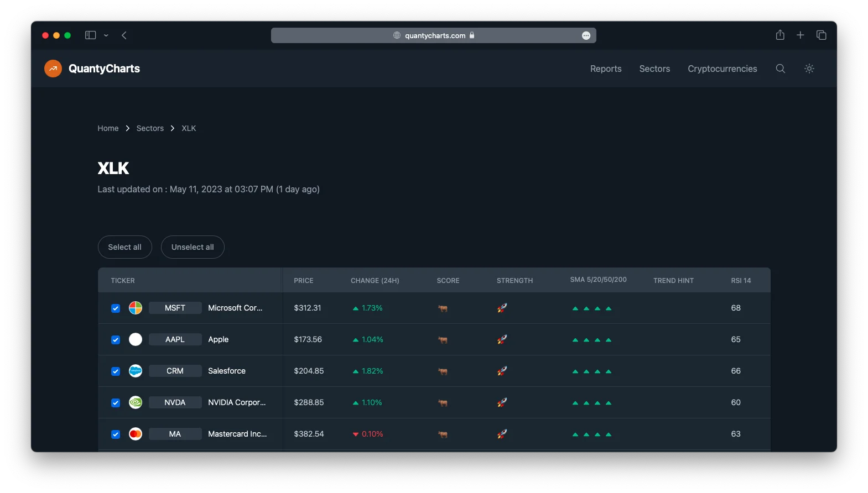Click the bull score icon for MSFT
The height and width of the screenshot is (493, 868).
coord(443,308)
